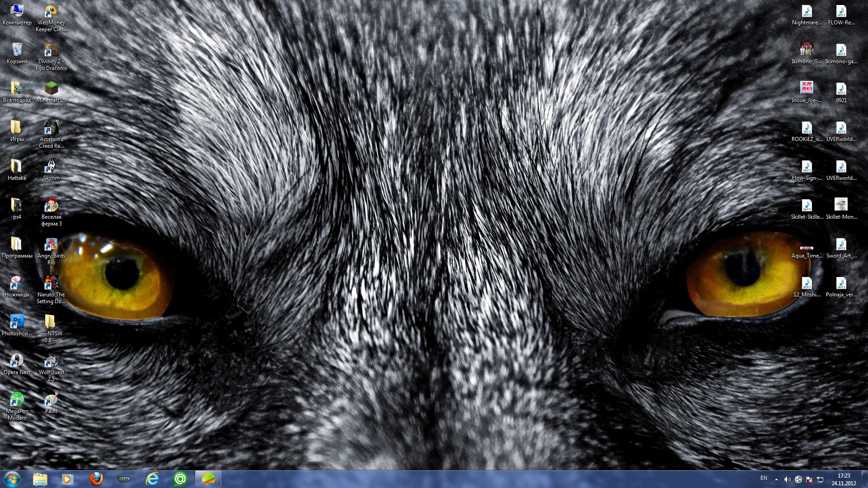Open Mail.ru Agent taskbar icon

tap(180, 479)
